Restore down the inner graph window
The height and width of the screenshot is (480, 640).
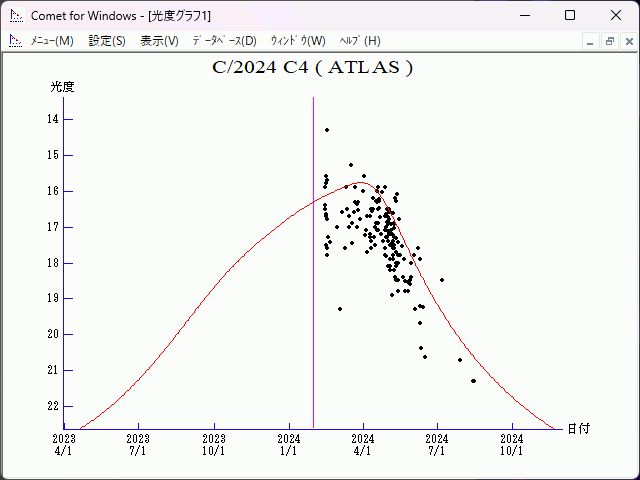pos(609,41)
